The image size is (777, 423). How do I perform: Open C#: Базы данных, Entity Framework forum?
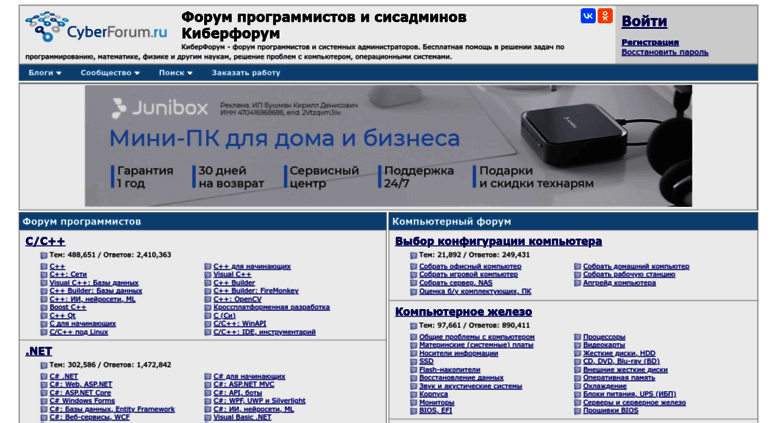pos(112,409)
